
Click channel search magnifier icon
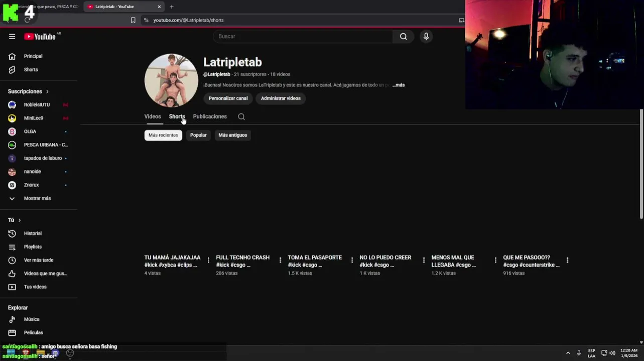(x=241, y=116)
